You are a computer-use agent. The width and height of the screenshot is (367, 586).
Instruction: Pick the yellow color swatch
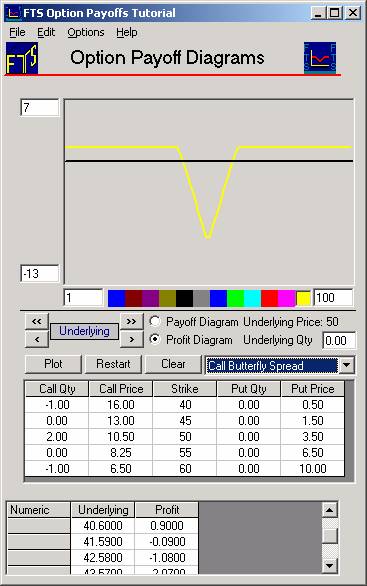click(303, 298)
